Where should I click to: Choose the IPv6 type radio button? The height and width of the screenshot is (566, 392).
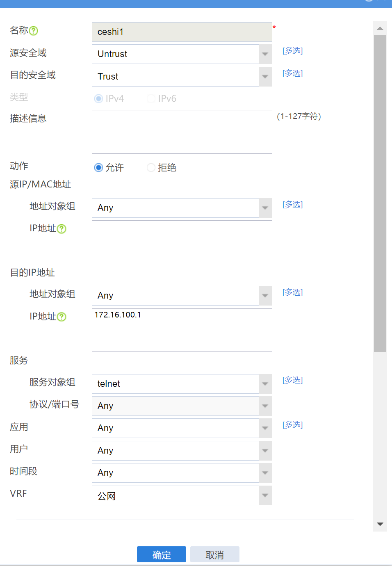click(151, 99)
